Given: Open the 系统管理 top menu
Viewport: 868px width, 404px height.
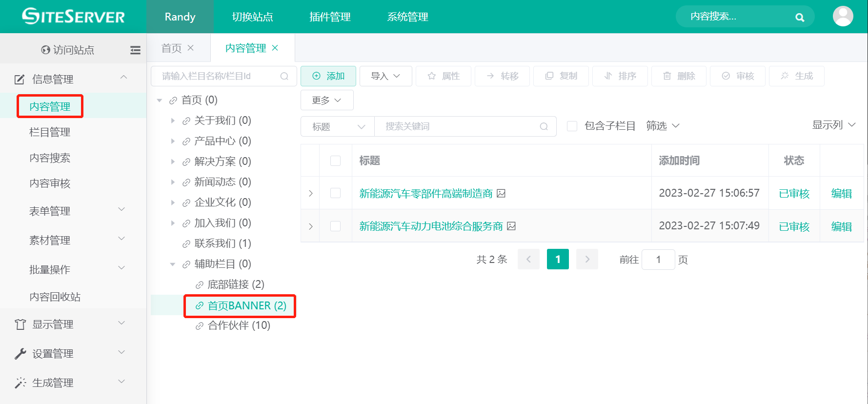Looking at the screenshot, I should pos(407,17).
